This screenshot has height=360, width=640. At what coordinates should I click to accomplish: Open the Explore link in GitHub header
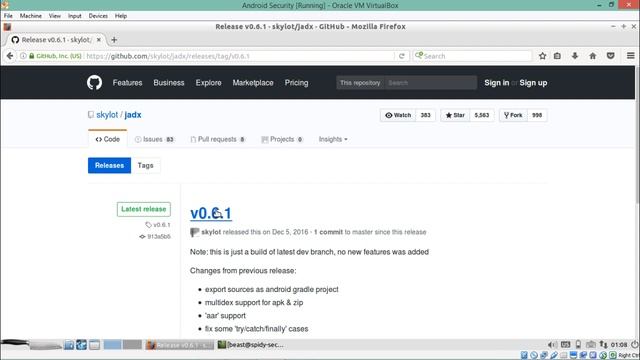(x=208, y=82)
